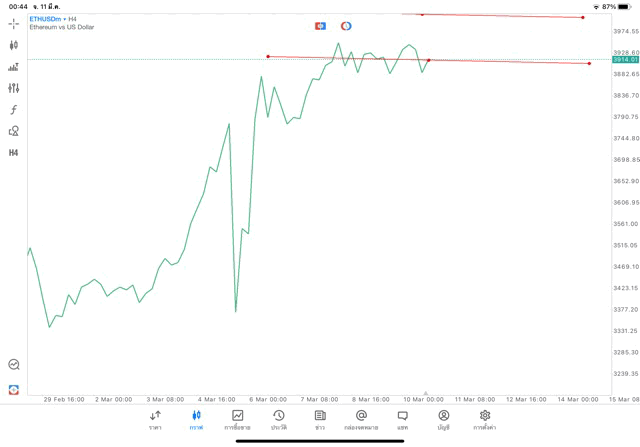Viewport: 640px width, 447px height.
Task: Toggle the red and blue circular chart icon
Action: 346,26
